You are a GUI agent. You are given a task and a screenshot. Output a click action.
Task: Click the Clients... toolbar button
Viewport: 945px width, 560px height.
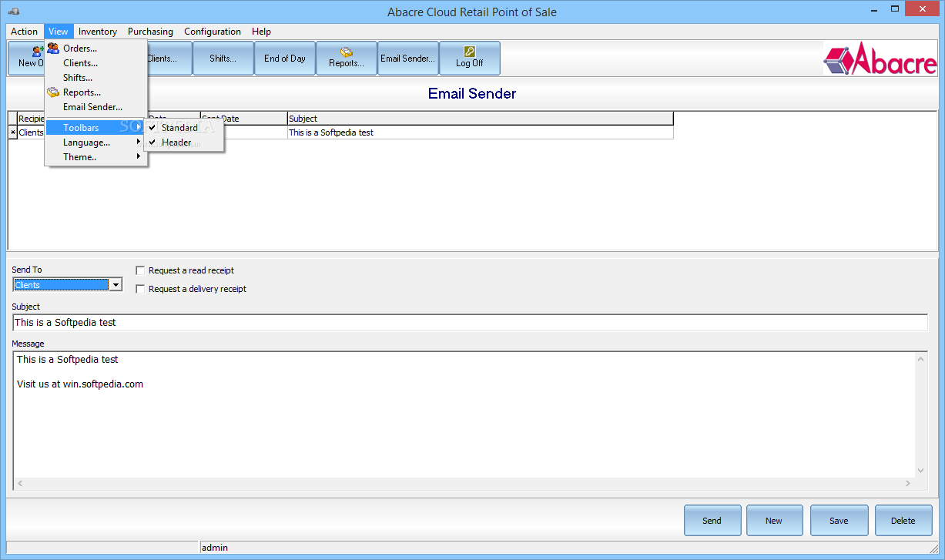[169, 58]
